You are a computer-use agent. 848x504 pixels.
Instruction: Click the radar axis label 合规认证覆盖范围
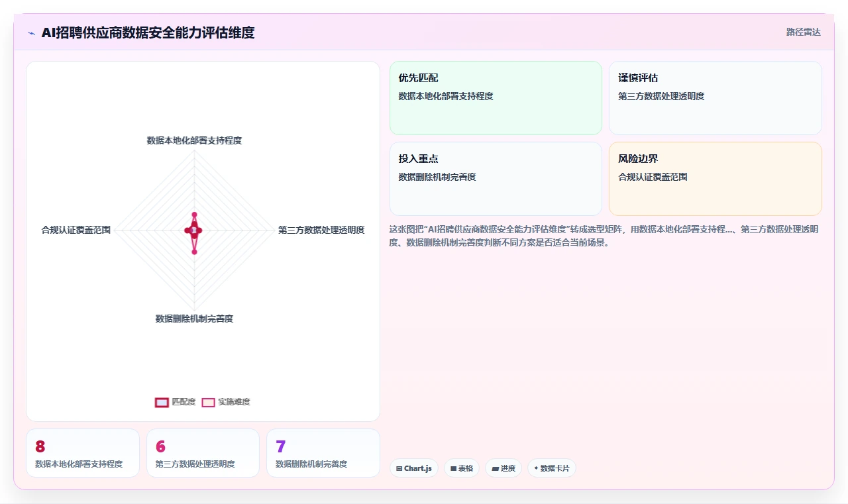coord(76,230)
